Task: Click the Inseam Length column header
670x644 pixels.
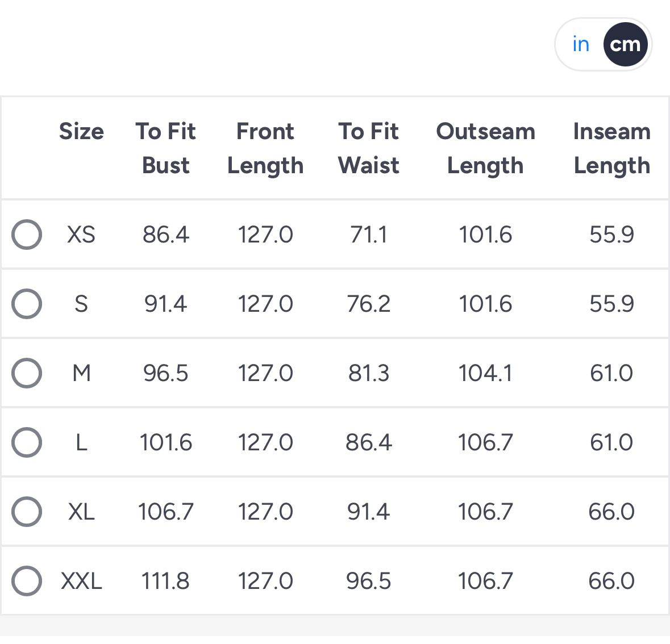Action: pos(611,148)
